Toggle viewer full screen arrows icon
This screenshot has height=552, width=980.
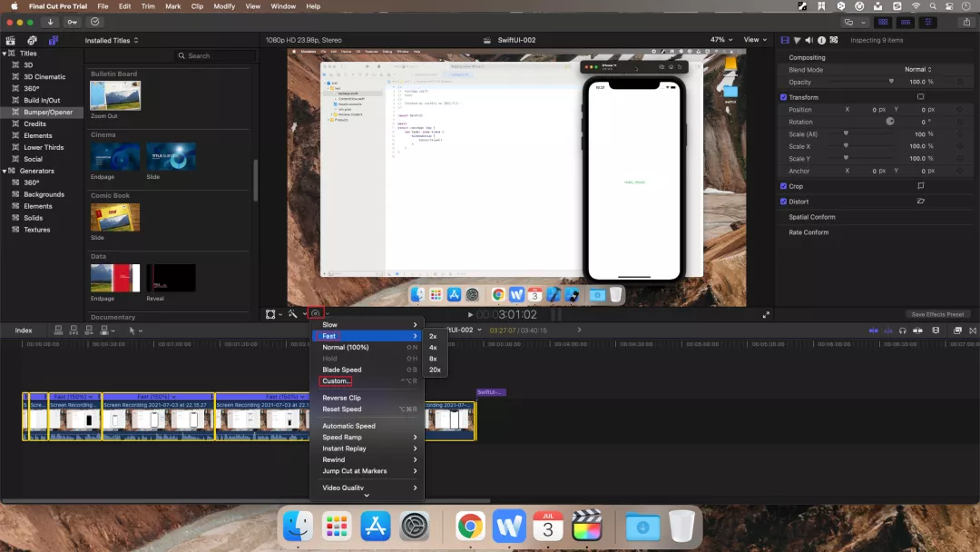(766, 314)
